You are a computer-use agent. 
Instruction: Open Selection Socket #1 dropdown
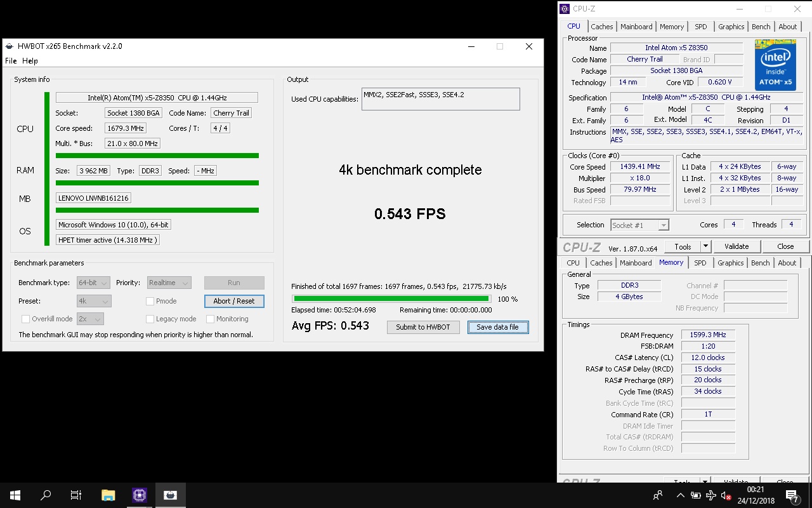coord(639,225)
